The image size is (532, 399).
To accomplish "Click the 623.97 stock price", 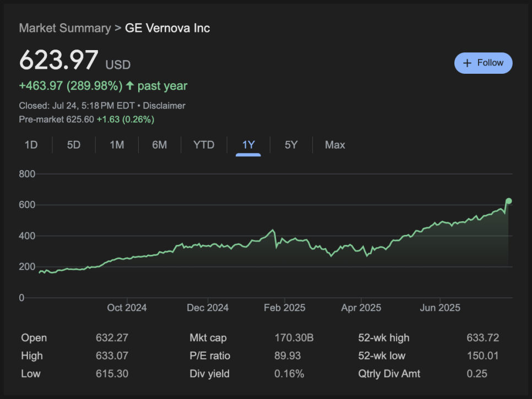I will click(59, 60).
